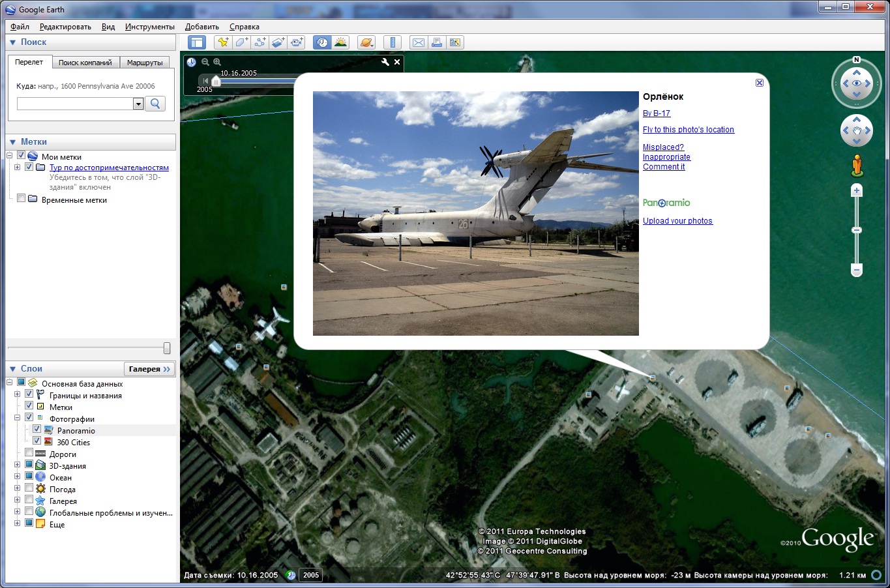Add an image overlay from the toolbar
Image resolution: width=890 pixels, height=588 pixels.
(x=278, y=42)
